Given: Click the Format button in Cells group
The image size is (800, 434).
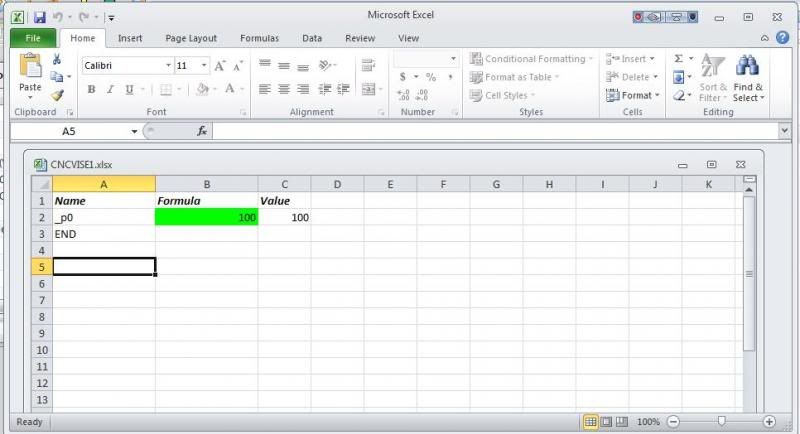Looking at the screenshot, I should 633,95.
